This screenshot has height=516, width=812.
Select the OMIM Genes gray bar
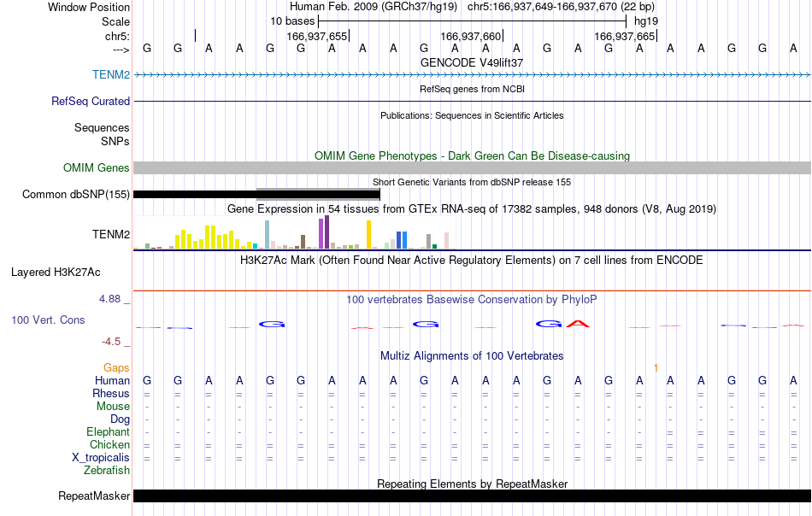pyautogui.click(x=472, y=167)
